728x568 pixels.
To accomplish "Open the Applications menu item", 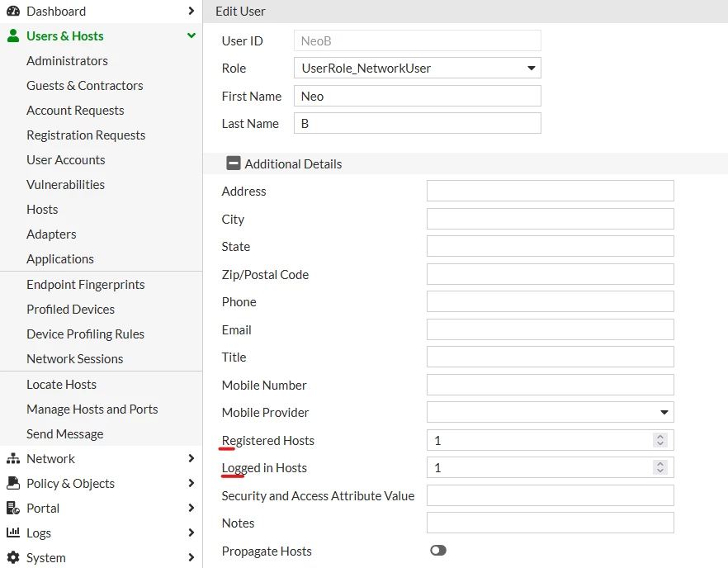I will click(60, 259).
